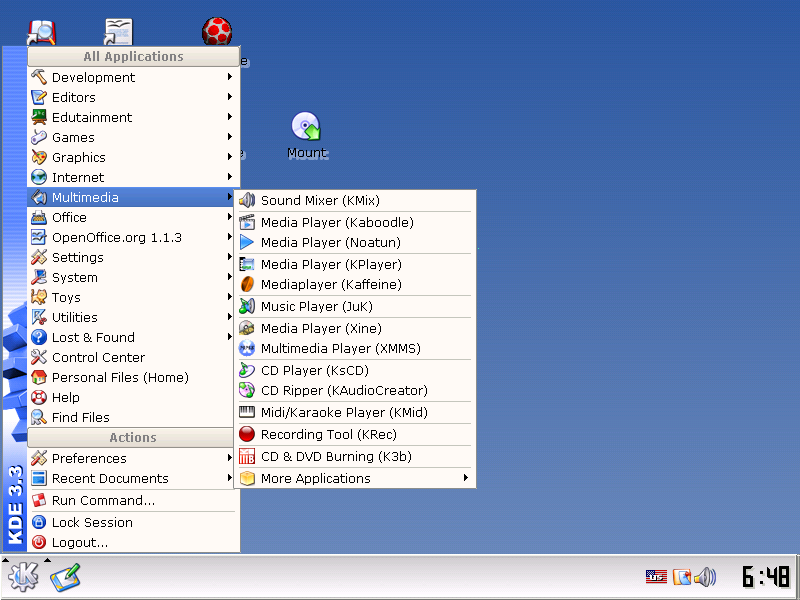The image size is (800, 600).
Task: Click the speaker volume tray icon
Action: pyautogui.click(x=706, y=577)
